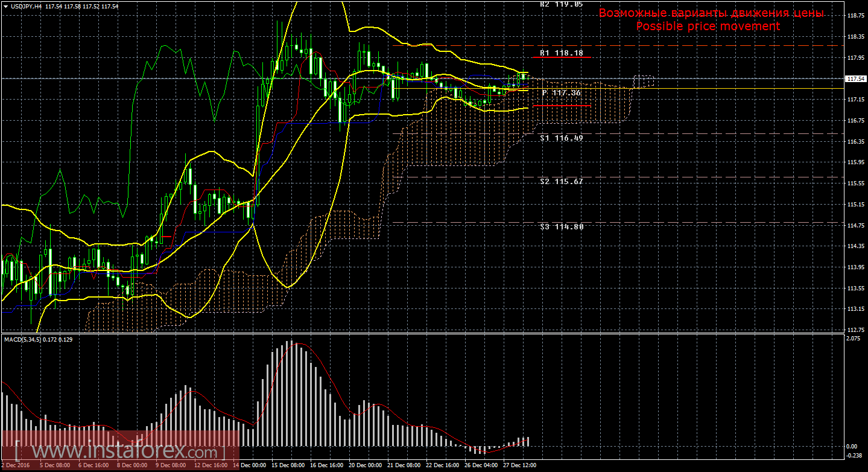Select the S1 116.49 support label

(x=561, y=138)
